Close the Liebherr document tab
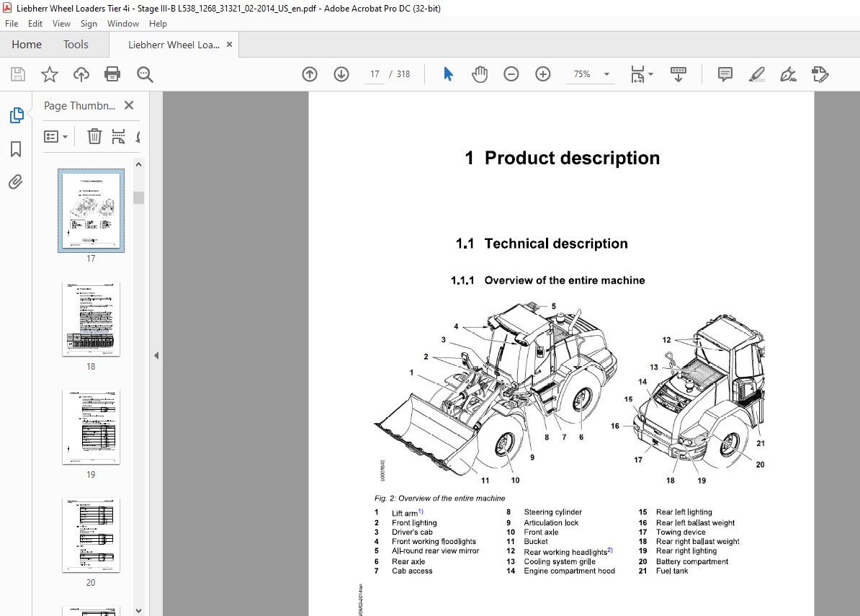 (x=229, y=45)
